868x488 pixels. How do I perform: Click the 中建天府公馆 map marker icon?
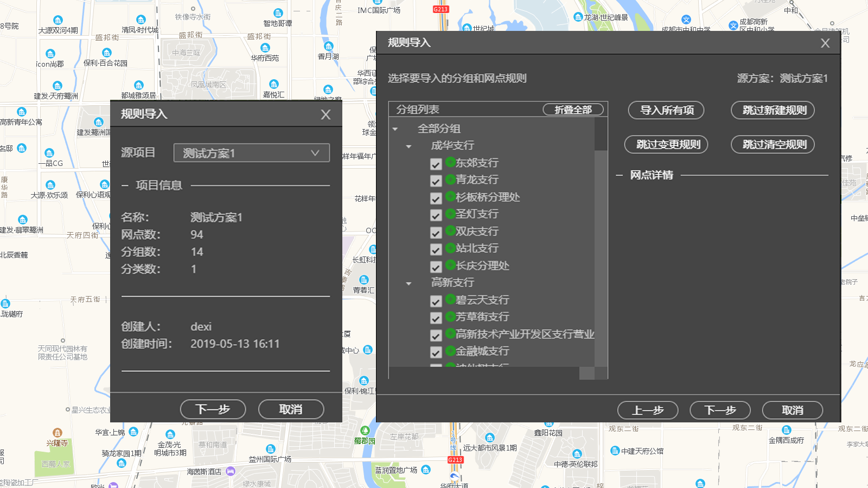615,451
